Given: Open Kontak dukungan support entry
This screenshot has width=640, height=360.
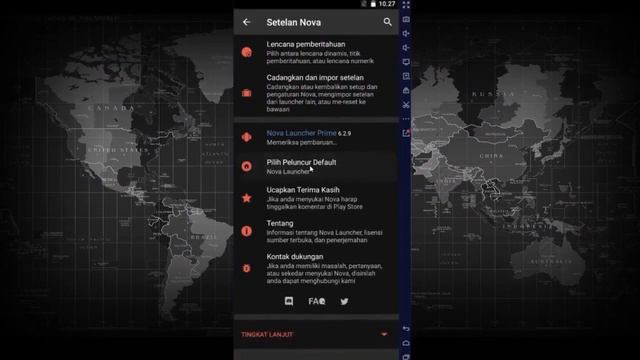Looking at the screenshot, I should click(x=316, y=268).
